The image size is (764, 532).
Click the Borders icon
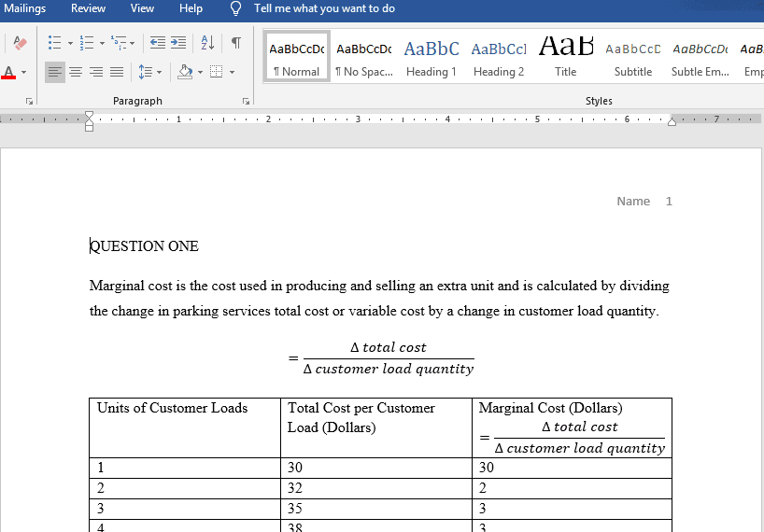[x=217, y=72]
